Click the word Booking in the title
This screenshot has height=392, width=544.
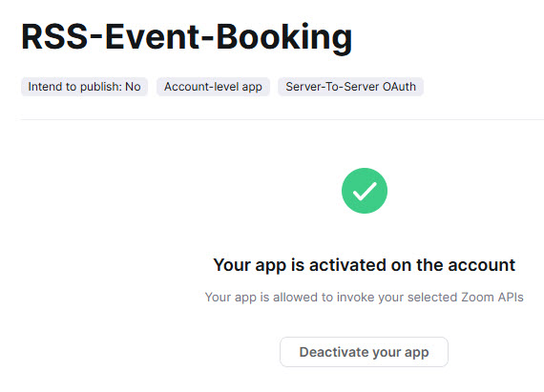coord(284,37)
